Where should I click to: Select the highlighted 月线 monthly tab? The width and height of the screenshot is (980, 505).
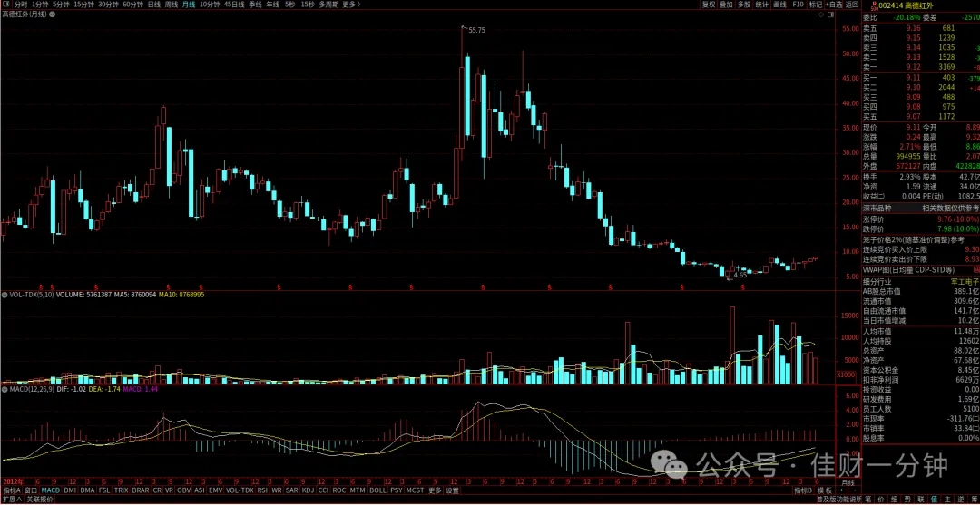tap(188, 4)
